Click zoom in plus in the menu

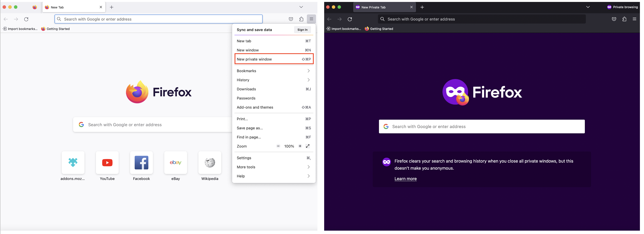pyautogui.click(x=300, y=146)
